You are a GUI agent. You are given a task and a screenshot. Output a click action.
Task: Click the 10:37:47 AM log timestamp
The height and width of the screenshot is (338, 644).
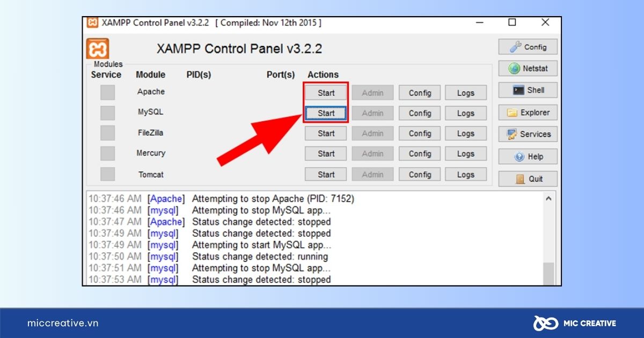point(115,222)
